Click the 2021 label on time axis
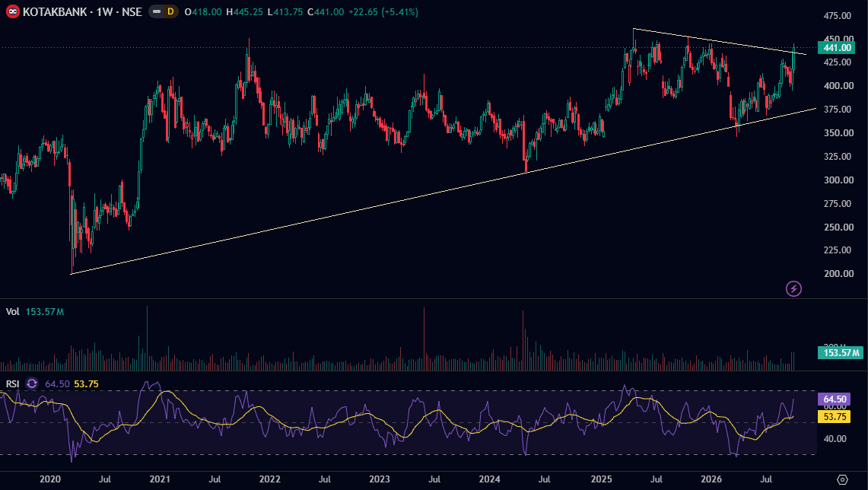The width and height of the screenshot is (868, 490). point(160,479)
